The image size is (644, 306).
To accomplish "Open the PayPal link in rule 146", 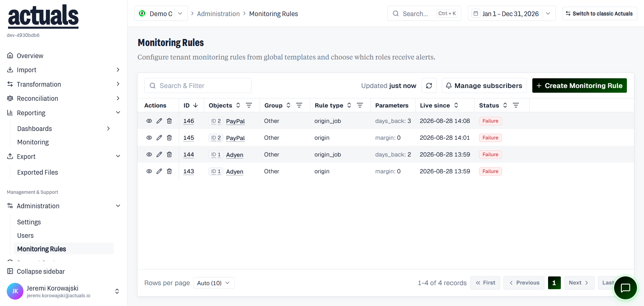I will 235,121.
